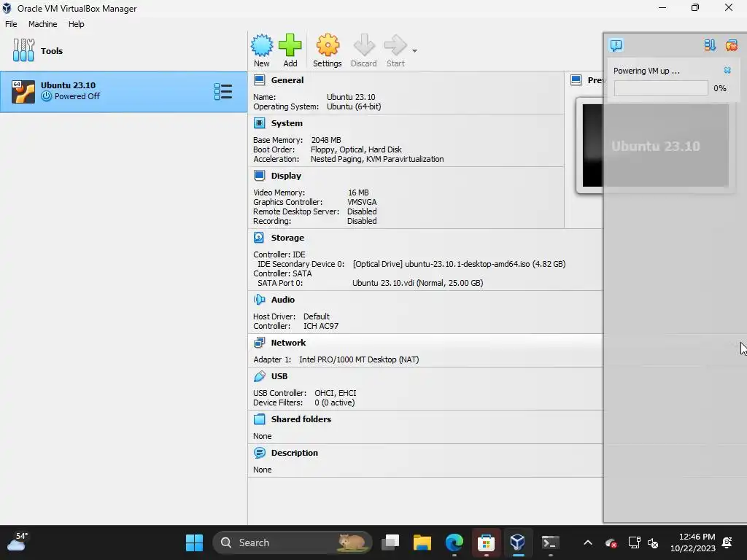The image size is (747, 560).
Task: Click the Shared folders section header
Action: click(301, 419)
